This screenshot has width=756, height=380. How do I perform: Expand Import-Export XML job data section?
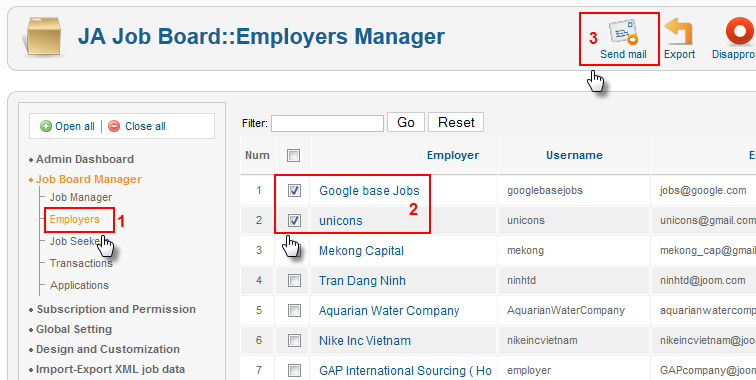pos(110,369)
